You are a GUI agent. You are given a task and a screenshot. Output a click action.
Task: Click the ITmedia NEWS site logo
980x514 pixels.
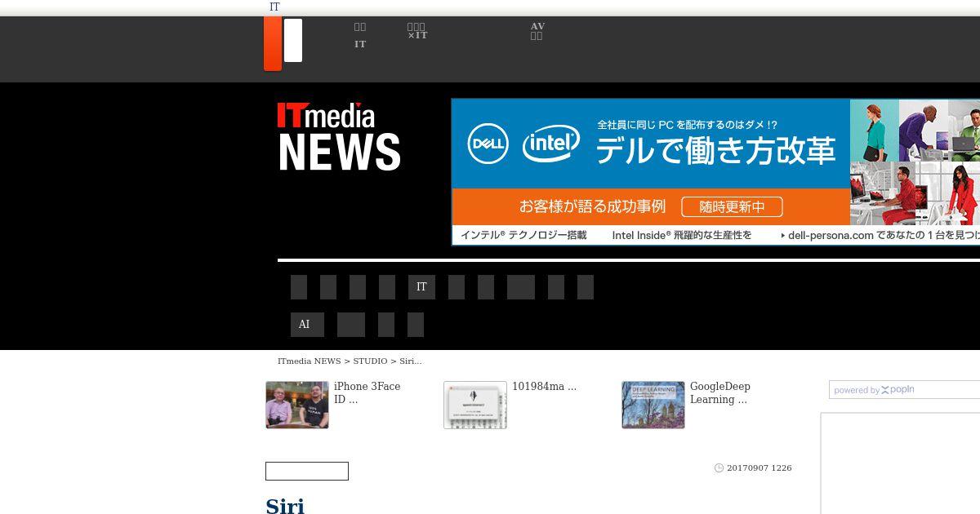point(339,136)
